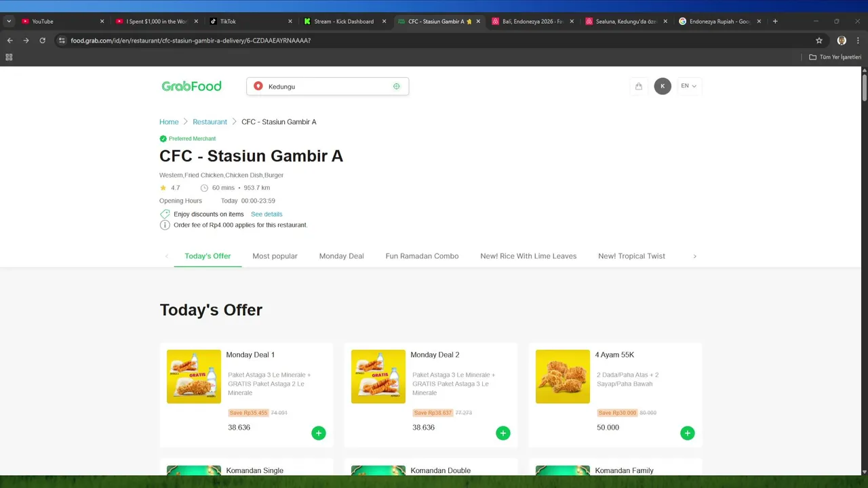Switch to the Sealuna, Kedungu tab

626,21
